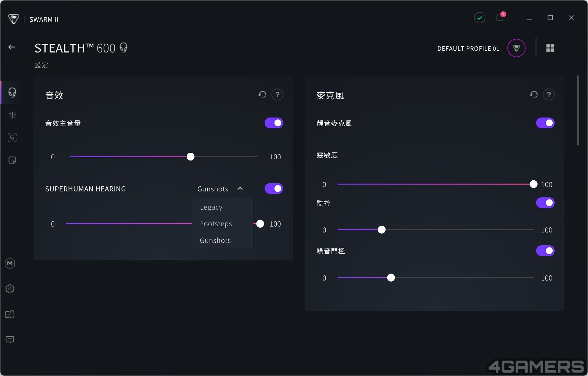Toggle the 監控 switch
Image resolution: width=588 pixels, height=376 pixels.
click(545, 203)
